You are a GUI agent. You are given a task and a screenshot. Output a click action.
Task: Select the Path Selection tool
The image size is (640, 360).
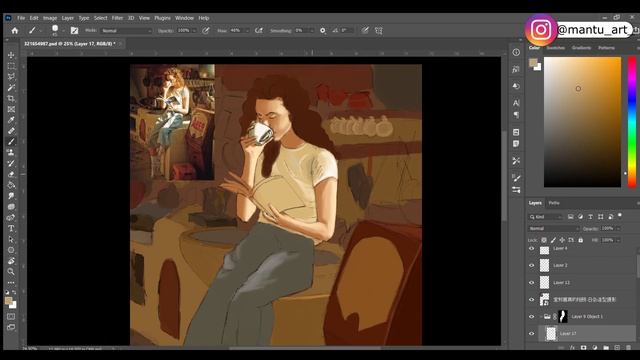coord(11,239)
